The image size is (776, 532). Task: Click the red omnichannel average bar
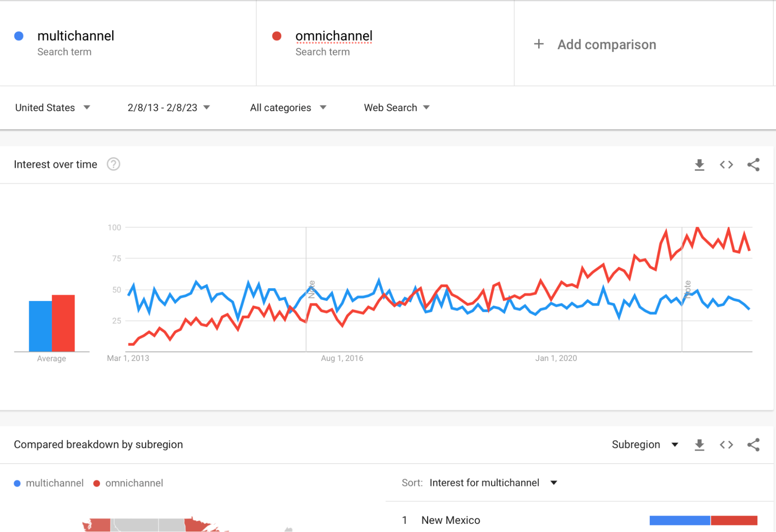coord(63,323)
